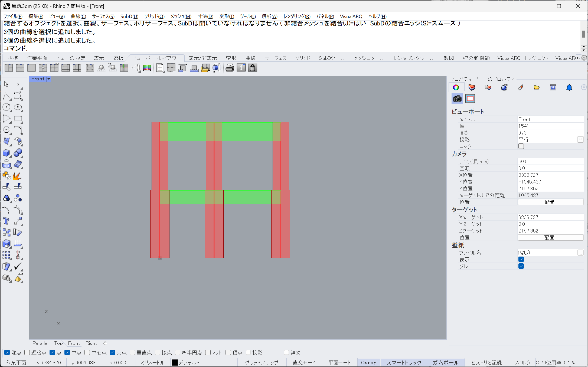Screen dimensions: 588x367
Task: Open the サーフェス(S) menu
Action: (103, 16)
